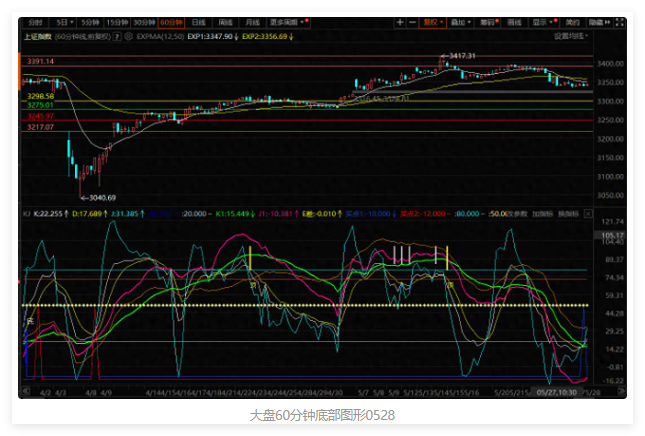Click the 3040.69 low price label
The height and width of the screenshot is (436, 645).
(x=102, y=198)
